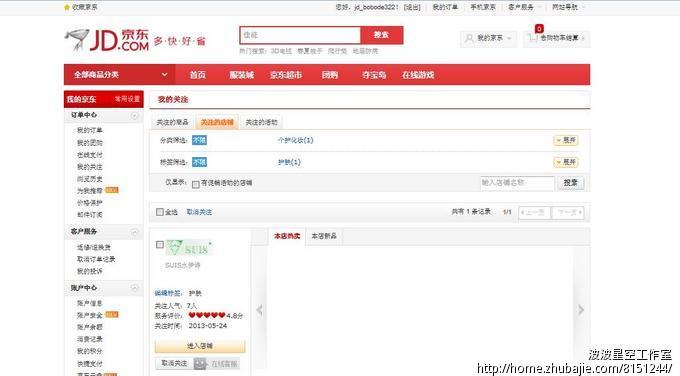
Task: Click NEW badge beside 为我推荐
Action: 112,190
